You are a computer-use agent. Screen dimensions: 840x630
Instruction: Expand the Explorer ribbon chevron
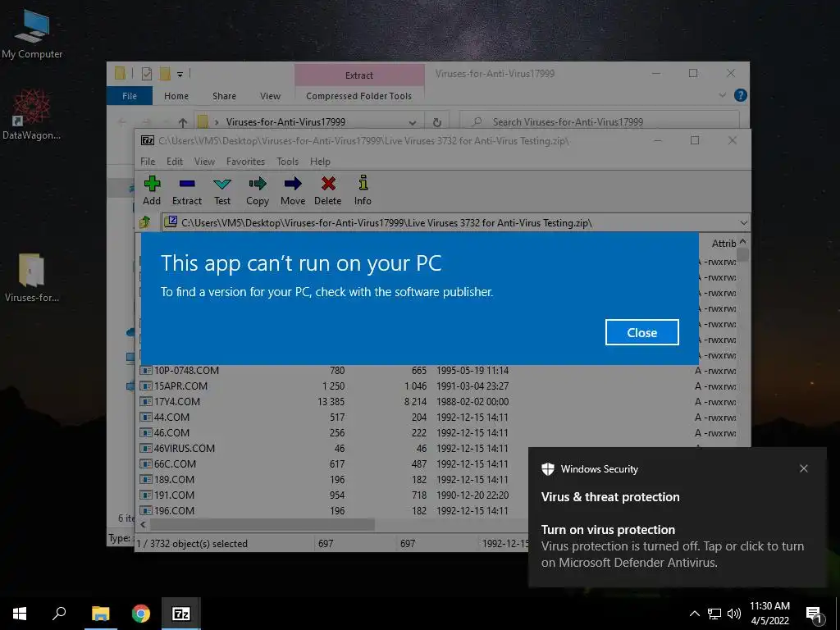coord(722,95)
